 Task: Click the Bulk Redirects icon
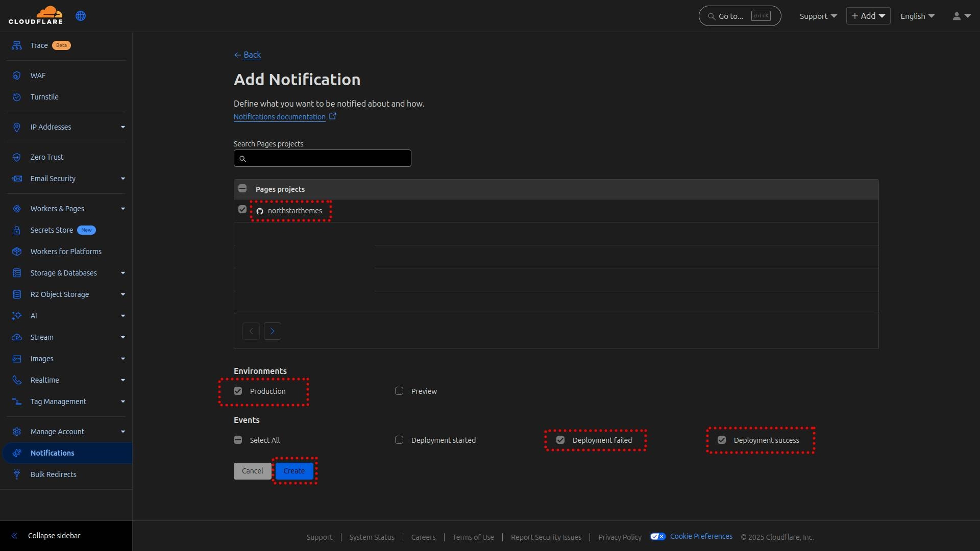click(17, 474)
